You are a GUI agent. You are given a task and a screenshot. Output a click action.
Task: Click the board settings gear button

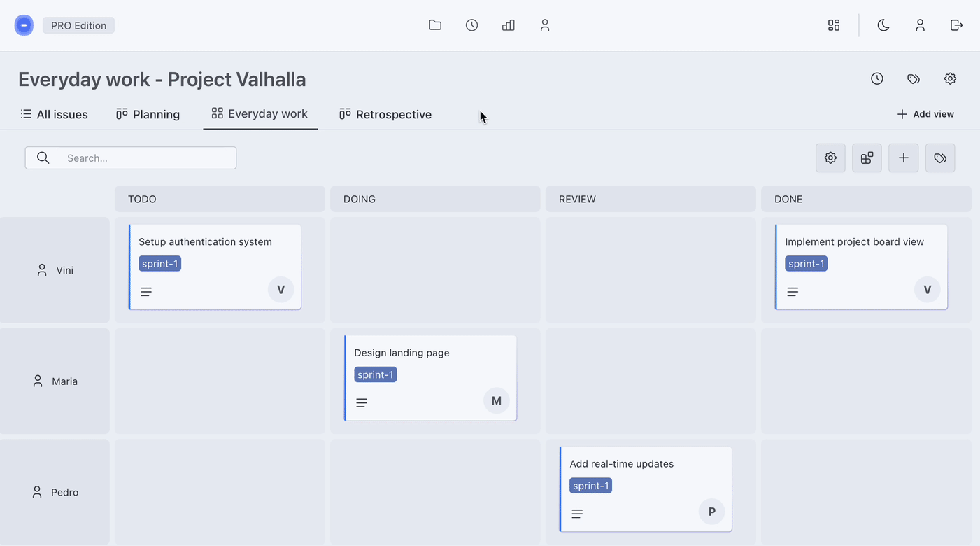(x=830, y=158)
